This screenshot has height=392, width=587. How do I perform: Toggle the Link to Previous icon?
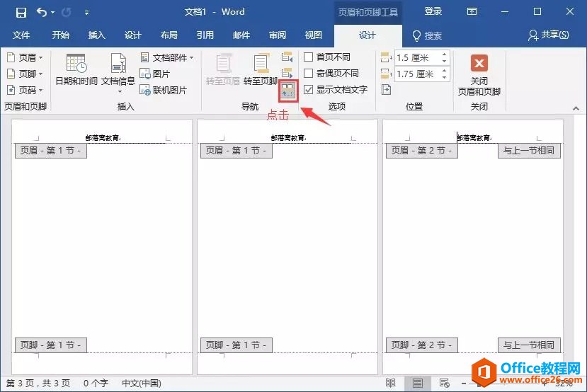pos(288,90)
